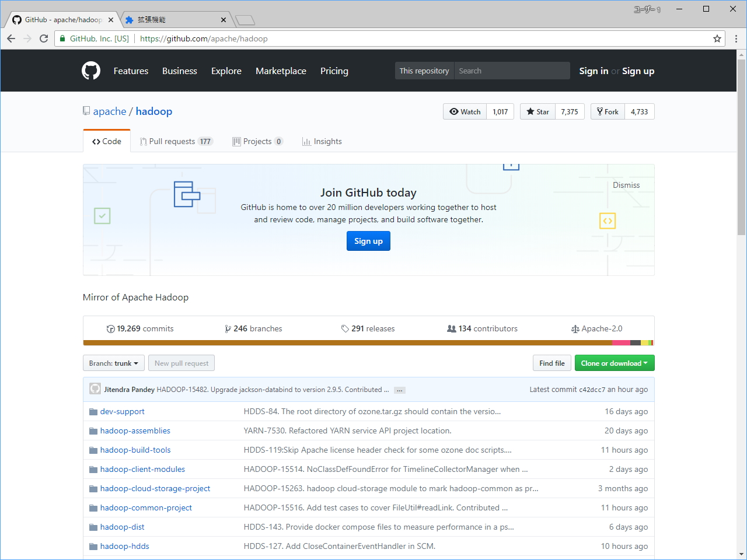Bookmark this page with the address bar star

click(x=717, y=38)
